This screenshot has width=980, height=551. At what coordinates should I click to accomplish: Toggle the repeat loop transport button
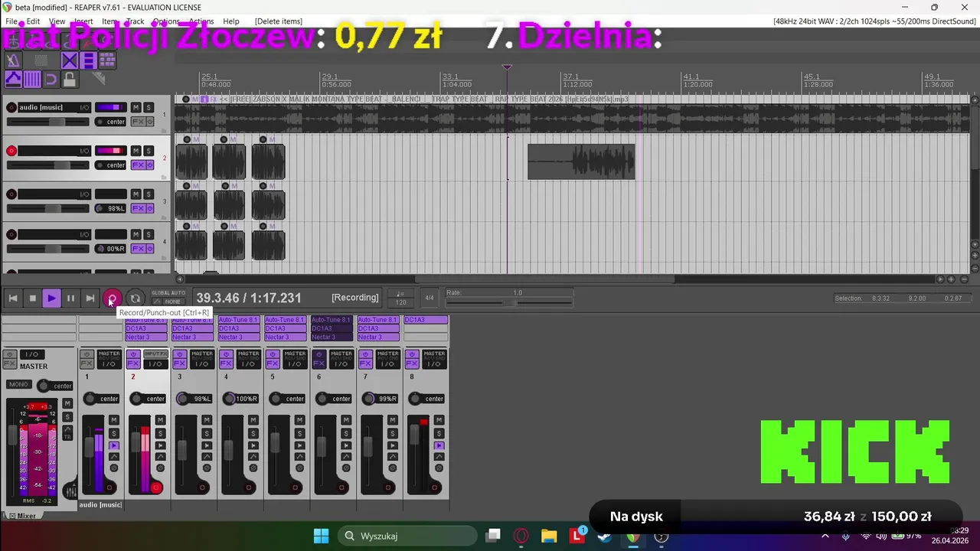[135, 298]
